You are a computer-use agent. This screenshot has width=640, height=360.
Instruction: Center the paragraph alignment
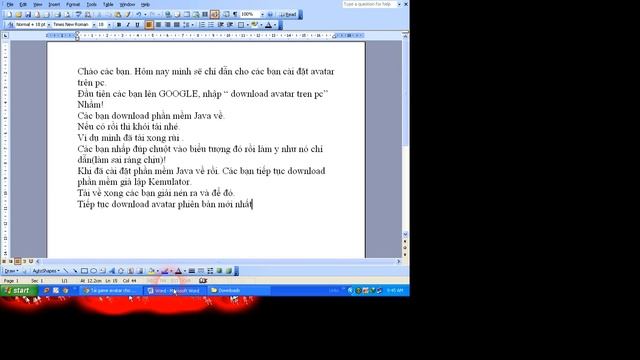[158, 25]
